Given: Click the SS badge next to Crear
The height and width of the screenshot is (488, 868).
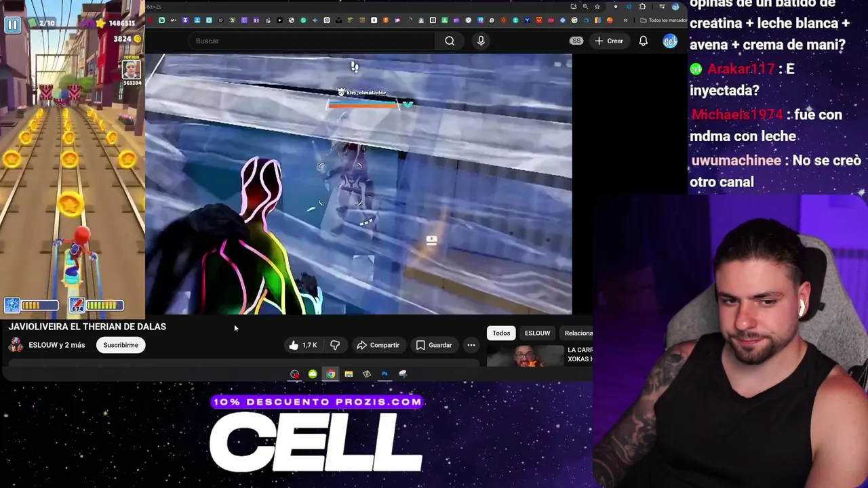Looking at the screenshot, I should [576, 41].
